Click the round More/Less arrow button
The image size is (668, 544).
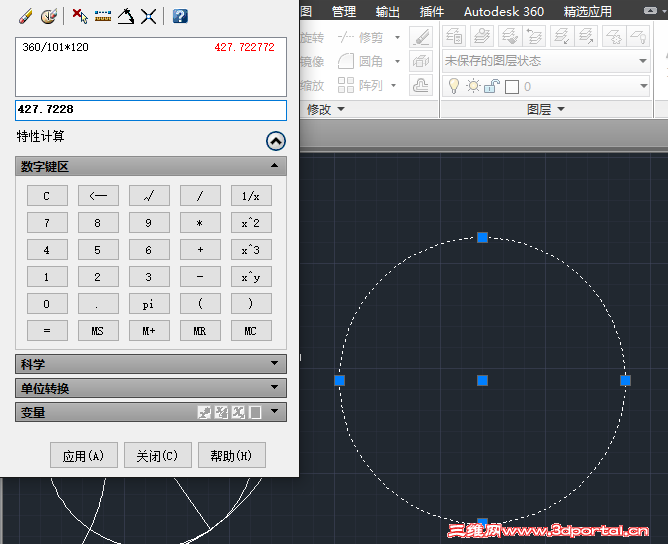coord(276,141)
